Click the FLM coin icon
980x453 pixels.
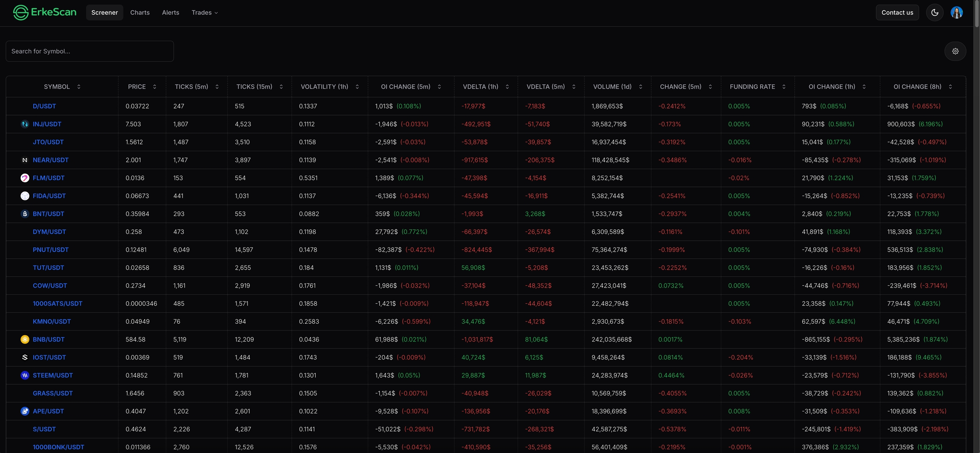25,178
